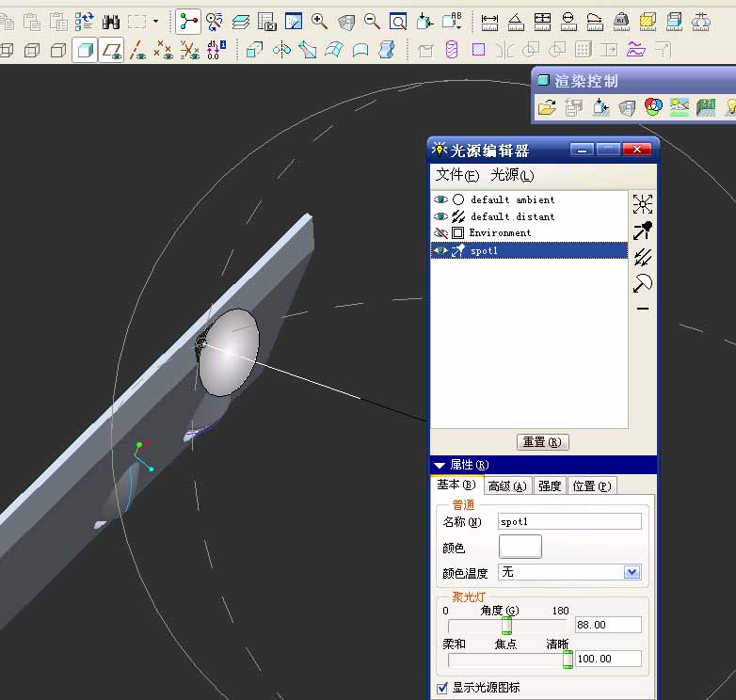Toggle datum points display
Screen dimensions: 736x700
(164, 50)
